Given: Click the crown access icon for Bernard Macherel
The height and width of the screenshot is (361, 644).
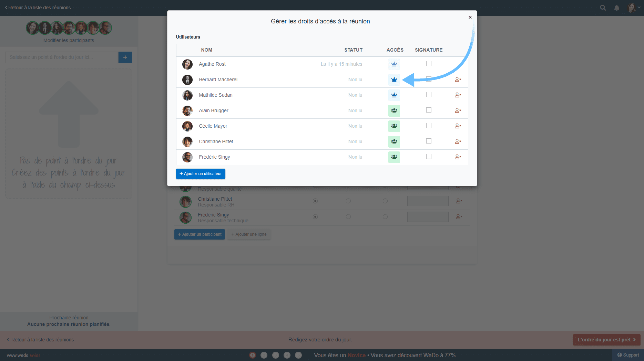Looking at the screenshot, I should (x=394, y=80).
